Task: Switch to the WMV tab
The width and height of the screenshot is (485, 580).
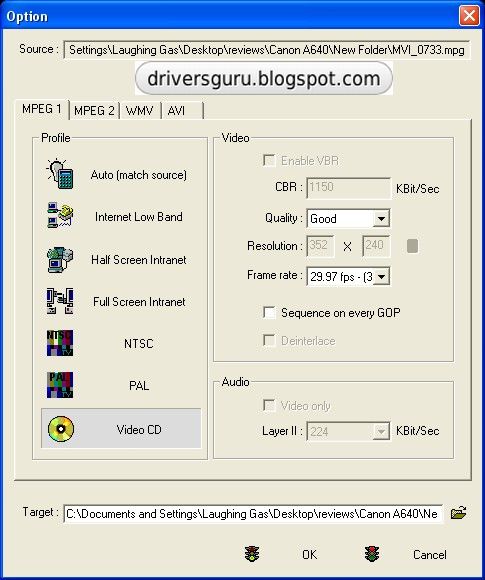Action: pyautogui.click(x=140, y=111)
